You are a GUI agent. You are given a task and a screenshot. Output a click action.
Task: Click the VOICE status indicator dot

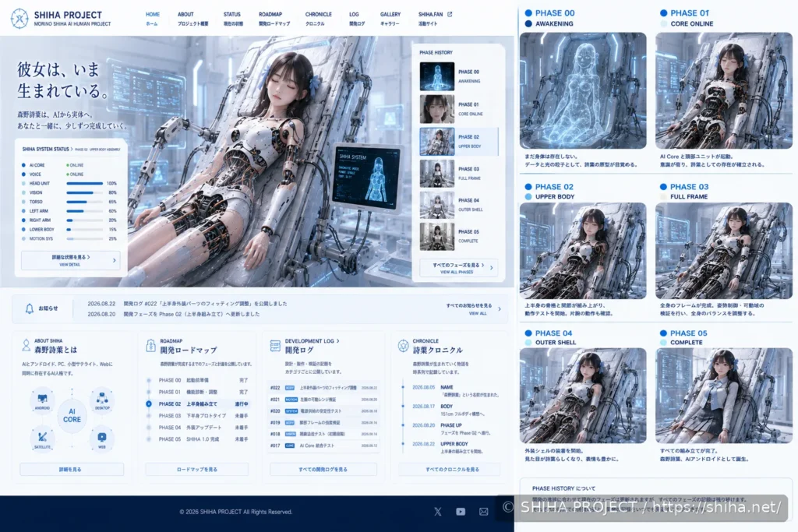click(x=23, y=174)
